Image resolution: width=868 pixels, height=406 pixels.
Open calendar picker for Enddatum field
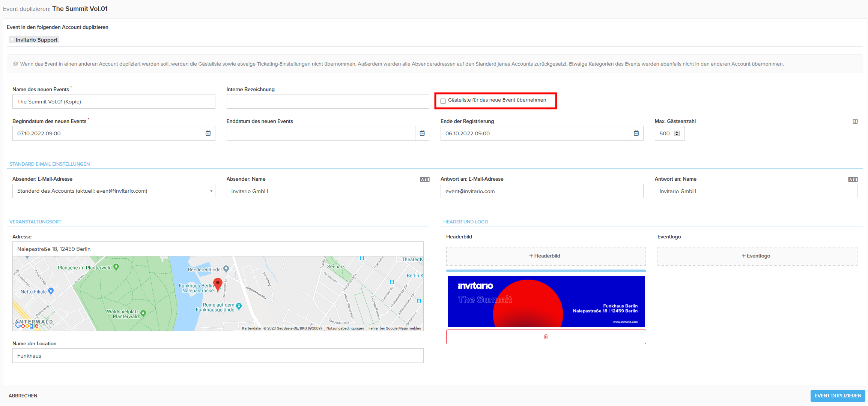pos(422,133)
